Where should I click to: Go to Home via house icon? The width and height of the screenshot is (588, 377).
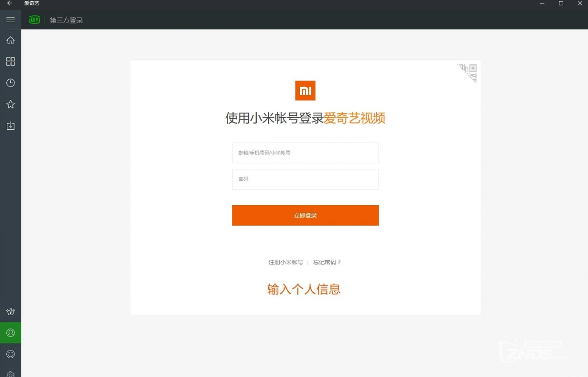[11, 40]
